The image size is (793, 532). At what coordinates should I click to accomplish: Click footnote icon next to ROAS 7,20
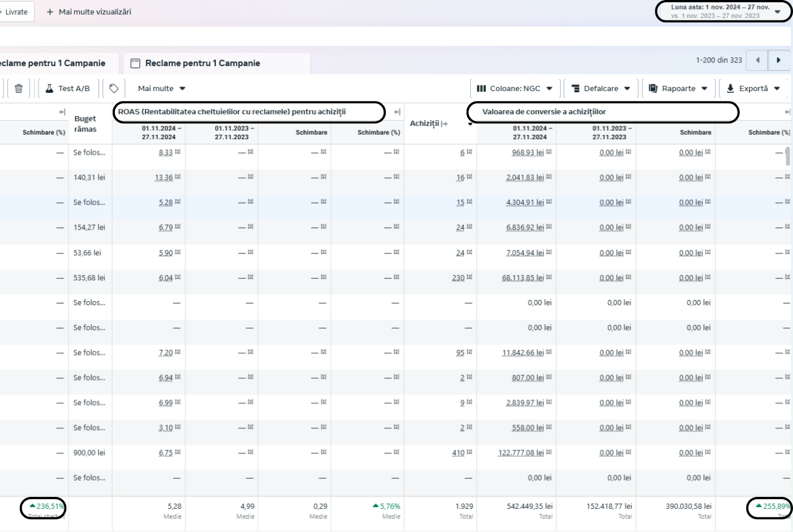pos(178,351)
